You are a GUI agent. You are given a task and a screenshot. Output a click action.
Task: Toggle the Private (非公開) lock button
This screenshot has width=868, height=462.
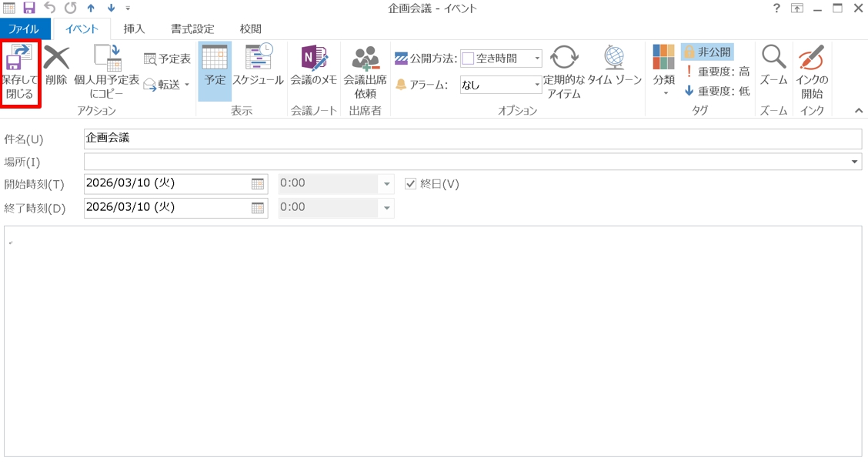[x=706, y=52]
